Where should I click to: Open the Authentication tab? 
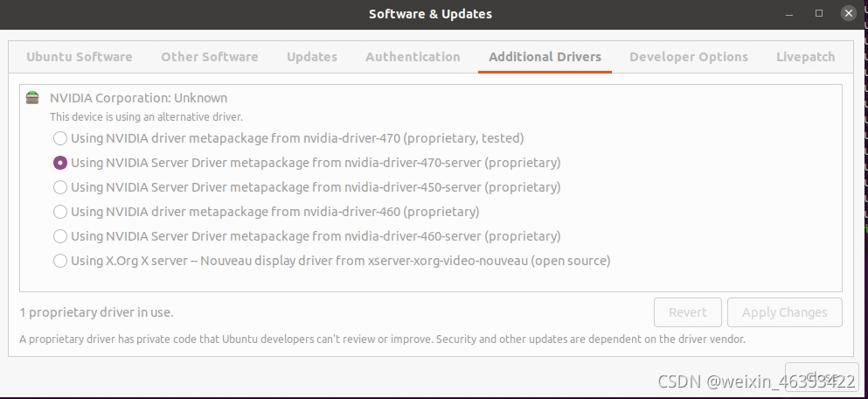(413, 57)
